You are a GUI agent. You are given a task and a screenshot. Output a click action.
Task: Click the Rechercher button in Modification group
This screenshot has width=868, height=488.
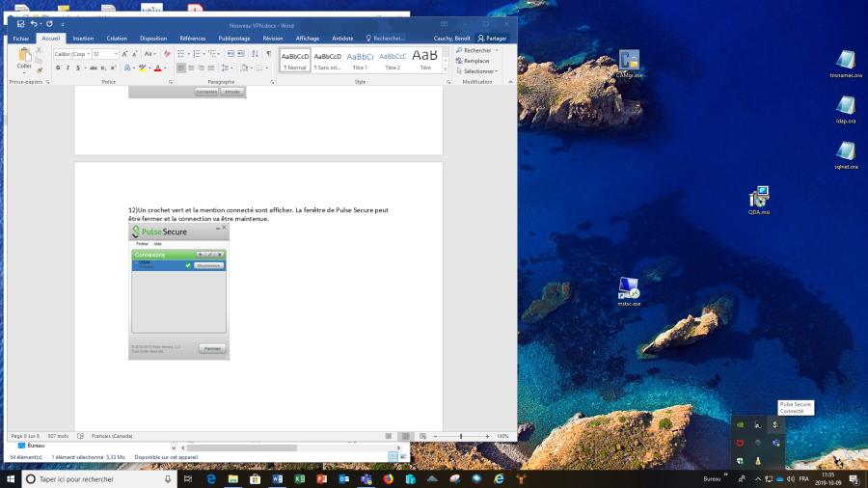477,50
